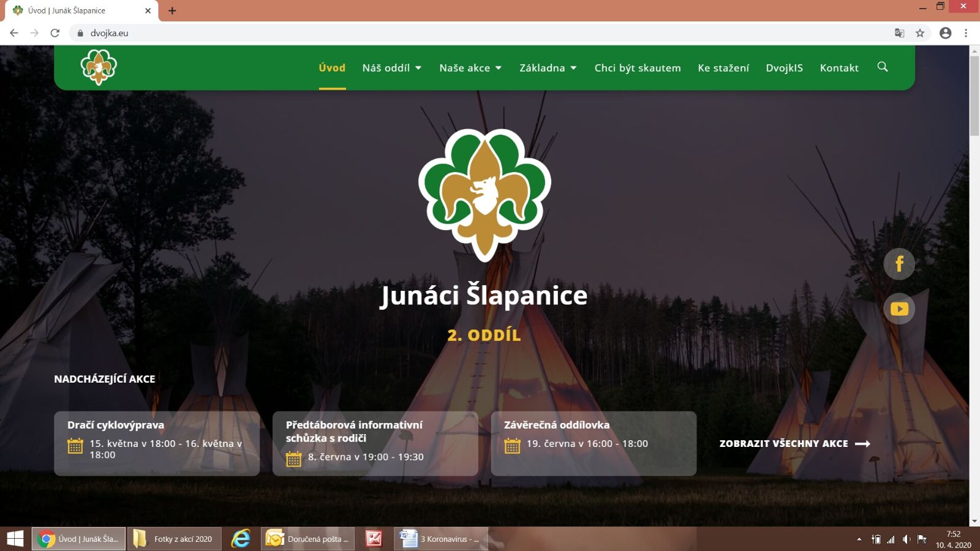Click the scout logo in green navbar
Image resolution: width=980 pixels, height=551 pixels.
[x=99, y=67]
